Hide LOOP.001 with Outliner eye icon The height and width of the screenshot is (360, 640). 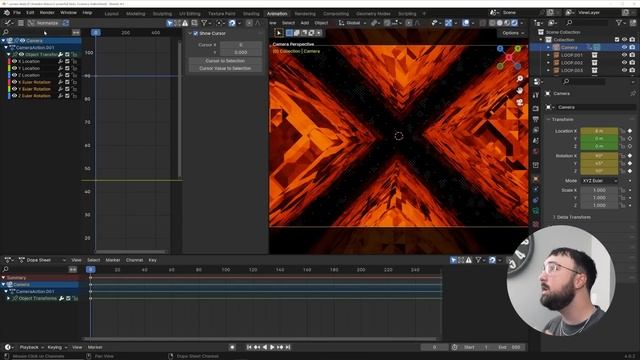[624, 55]
